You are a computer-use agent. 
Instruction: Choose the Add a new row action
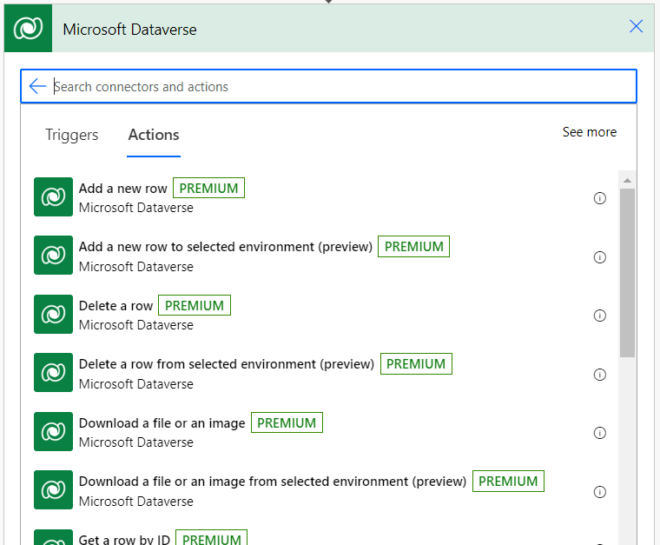click(123, 188)
